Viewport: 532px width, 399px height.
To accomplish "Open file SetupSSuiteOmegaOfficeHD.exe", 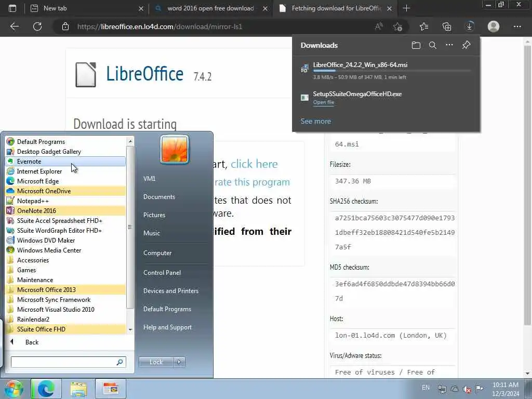I will (324, 102).
